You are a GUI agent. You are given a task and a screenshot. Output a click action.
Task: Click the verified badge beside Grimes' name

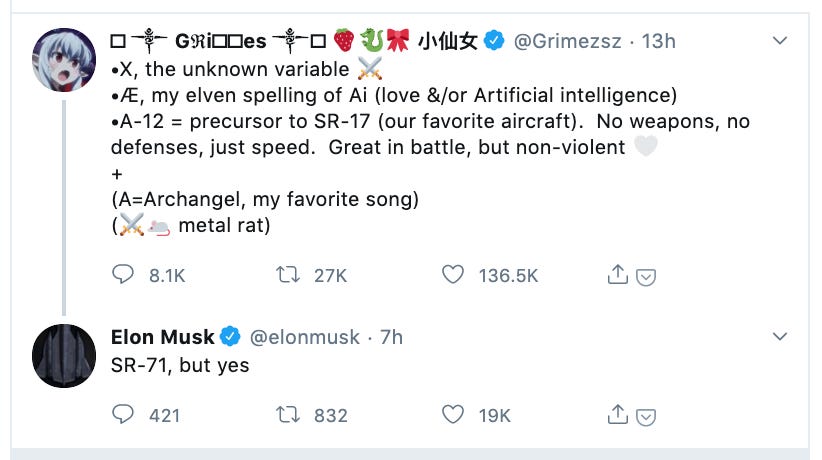coord(493,41)
